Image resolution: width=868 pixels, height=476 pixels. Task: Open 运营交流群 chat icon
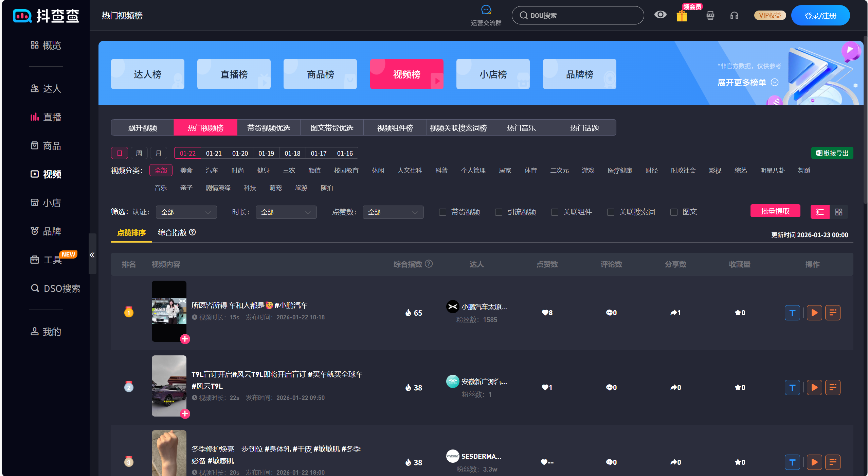coord(486,10)
